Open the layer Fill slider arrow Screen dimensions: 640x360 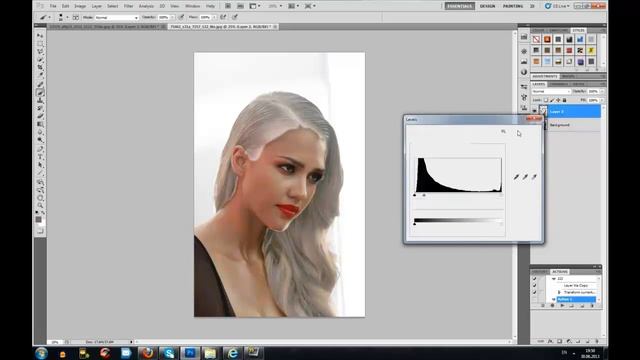[602, 100]
